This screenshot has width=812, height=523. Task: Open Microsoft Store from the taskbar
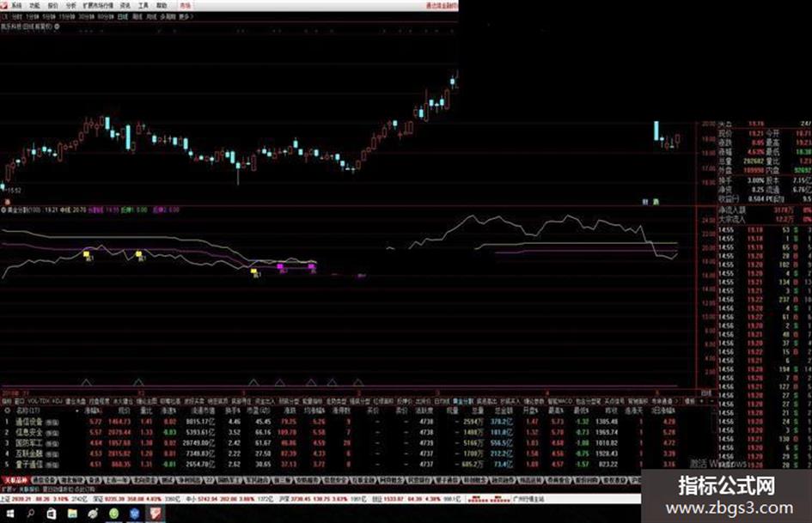[x=52, y=514]
